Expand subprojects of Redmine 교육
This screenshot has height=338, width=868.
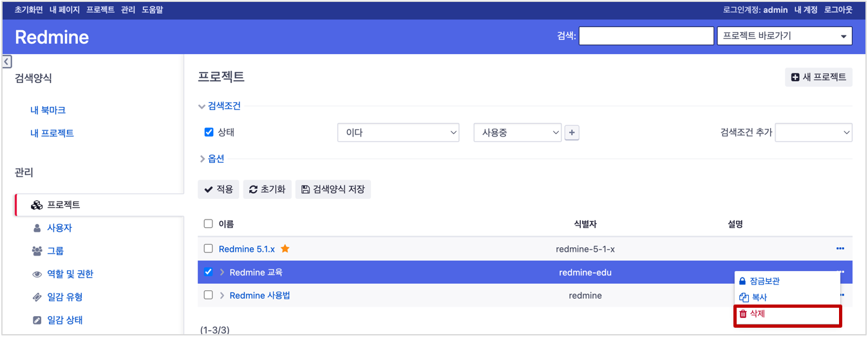click(x=222, y=272)
